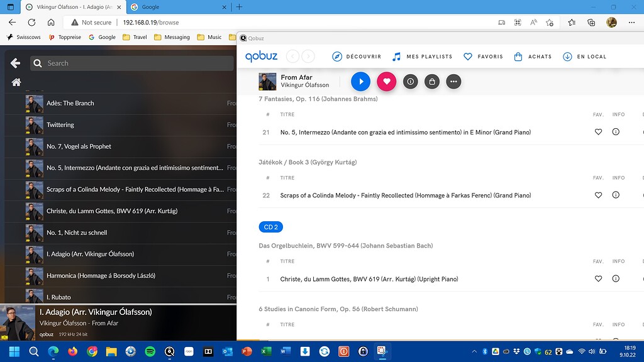The height and width of the screenshot is (362, 644).
Task: Toggle favorite on Christe, du Lamm Gottes track
Action: 598,278
